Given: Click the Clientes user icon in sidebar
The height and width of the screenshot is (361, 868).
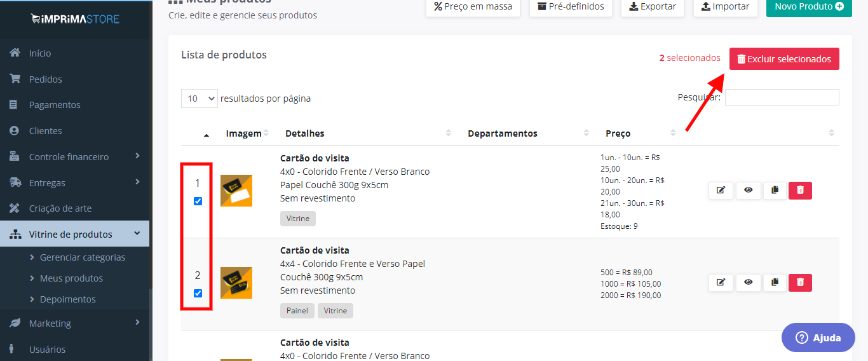Looking at the screenshot, I should pyautogui.click(x=15, y=130).
